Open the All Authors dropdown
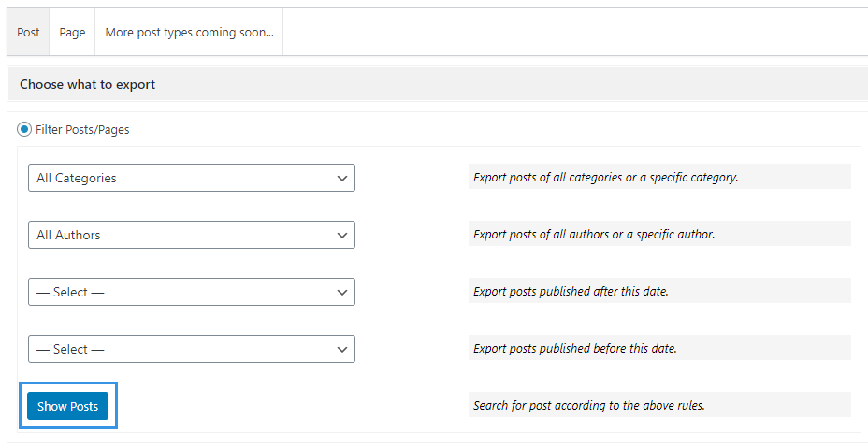Viewport: 868px width, 448px height. coord(192,235)
